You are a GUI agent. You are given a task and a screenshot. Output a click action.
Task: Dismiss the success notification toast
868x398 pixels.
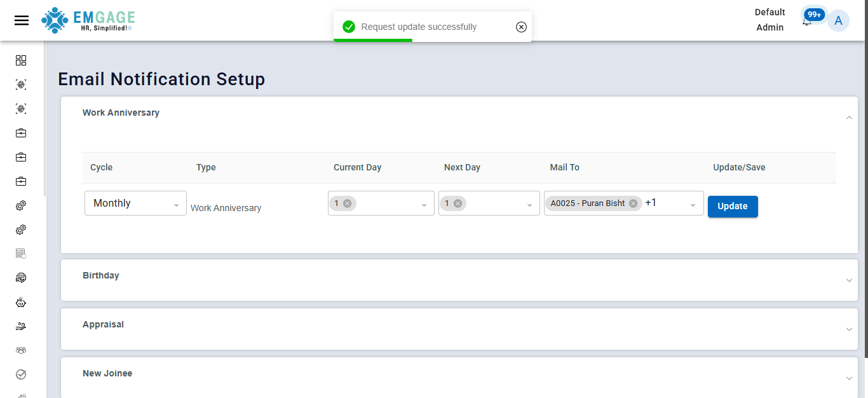521,27
